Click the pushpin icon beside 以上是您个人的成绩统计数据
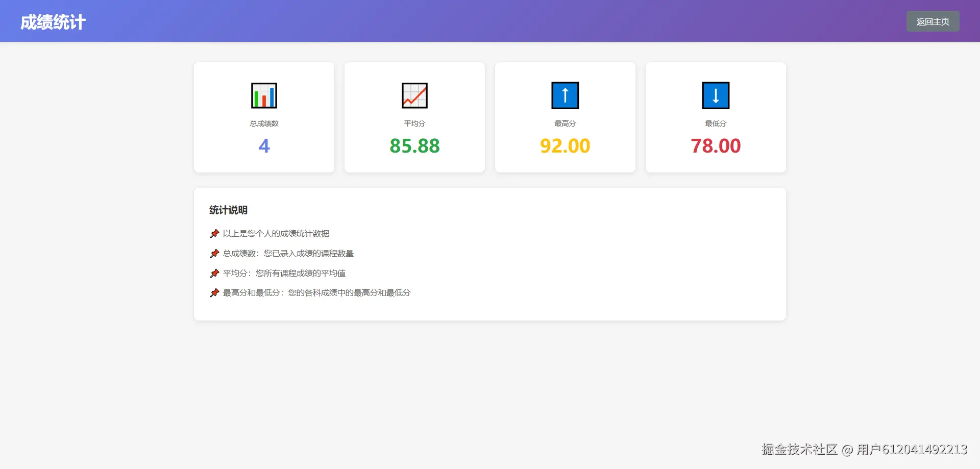Image resolution: width=980 pixels, height=469 pixels. coord(214,234)
